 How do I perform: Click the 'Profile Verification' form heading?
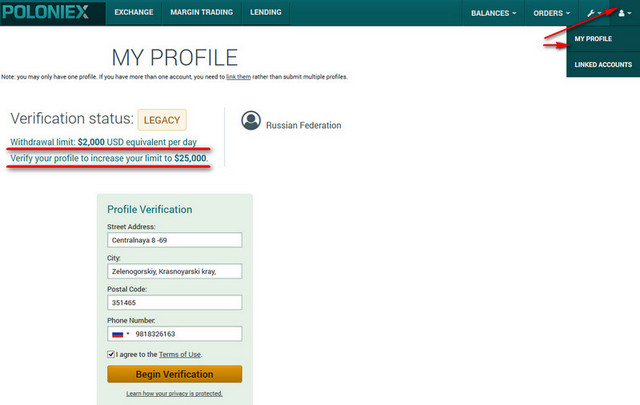pyautogui.click(x=149, y=209)
